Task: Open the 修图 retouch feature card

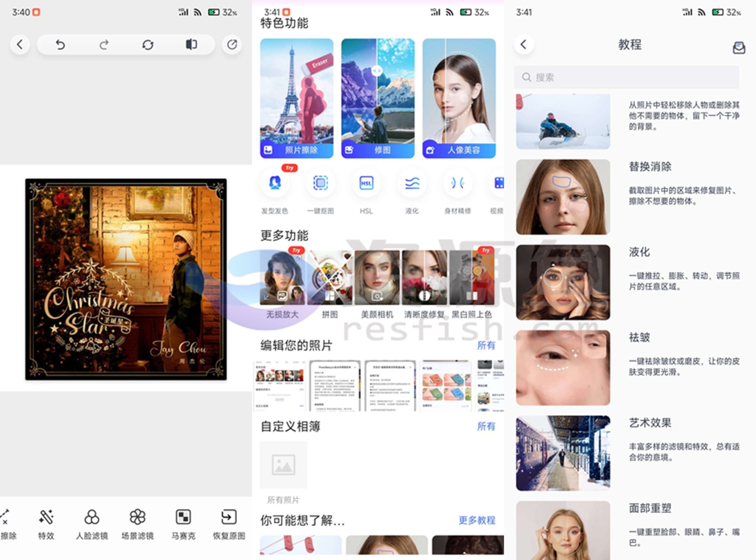Action: tap(378, 98)
